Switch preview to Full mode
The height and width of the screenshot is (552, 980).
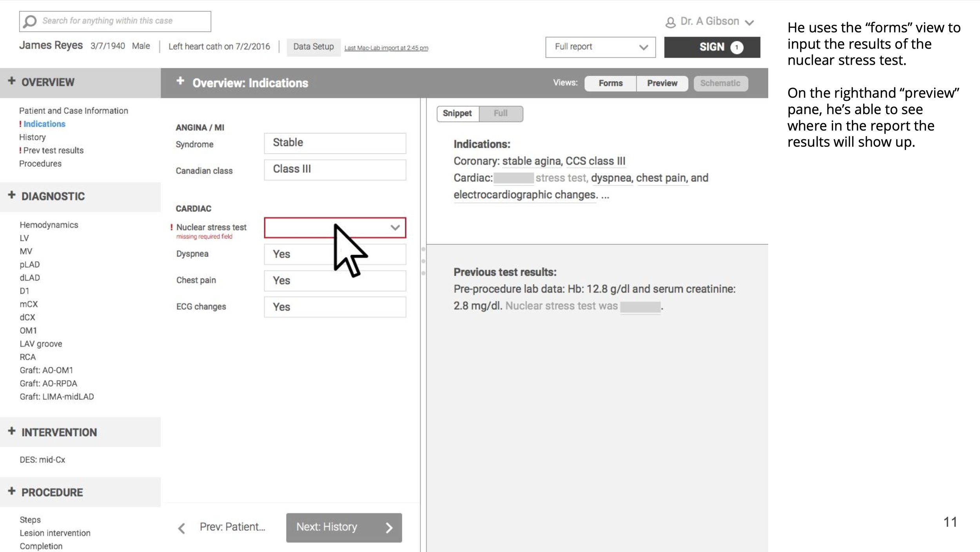[501, 113]
